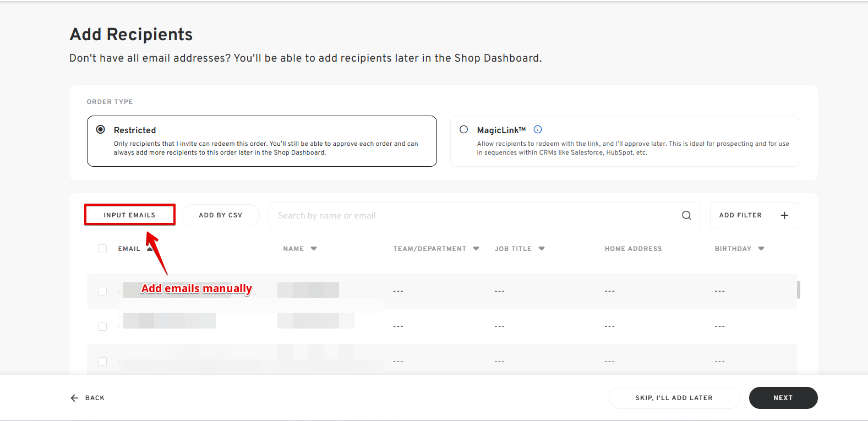Screen dimensions: 868x421
Task: Click the MagicLink info icon
Action: coord(538,130)
